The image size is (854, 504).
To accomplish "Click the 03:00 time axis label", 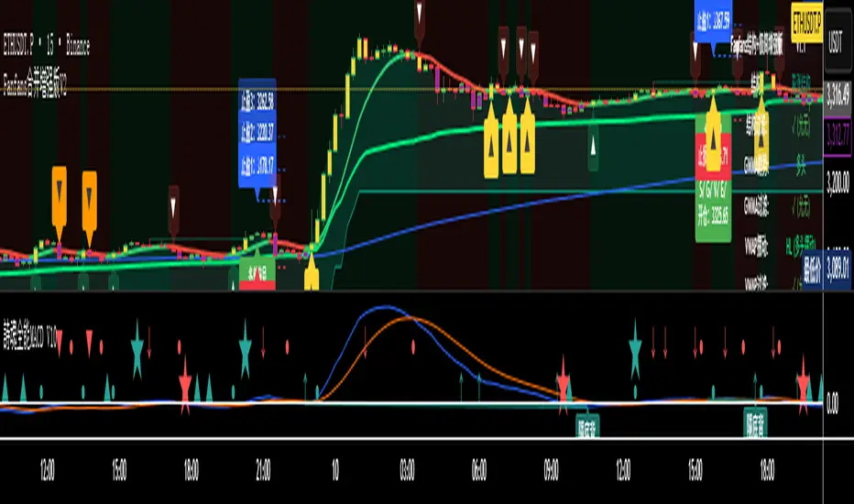I will click(407, 470).
